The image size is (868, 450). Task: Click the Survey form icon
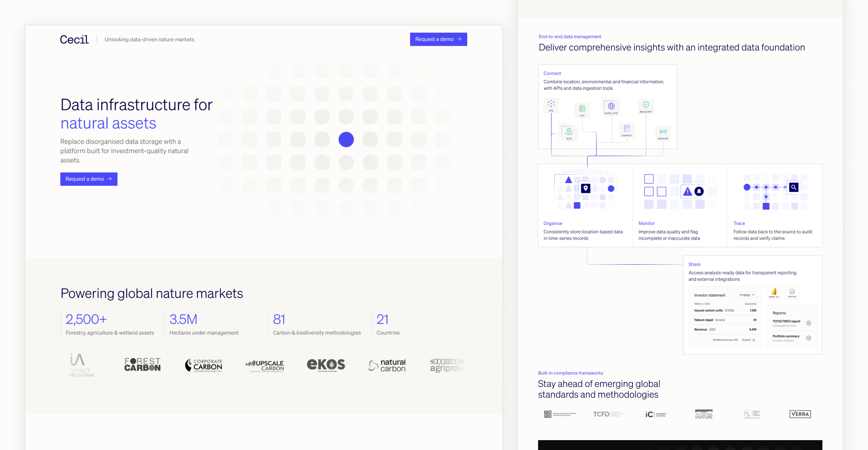coord(627,129)
